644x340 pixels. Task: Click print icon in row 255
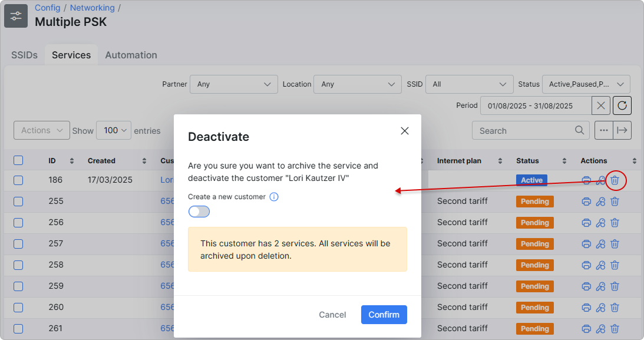point(586,202)
